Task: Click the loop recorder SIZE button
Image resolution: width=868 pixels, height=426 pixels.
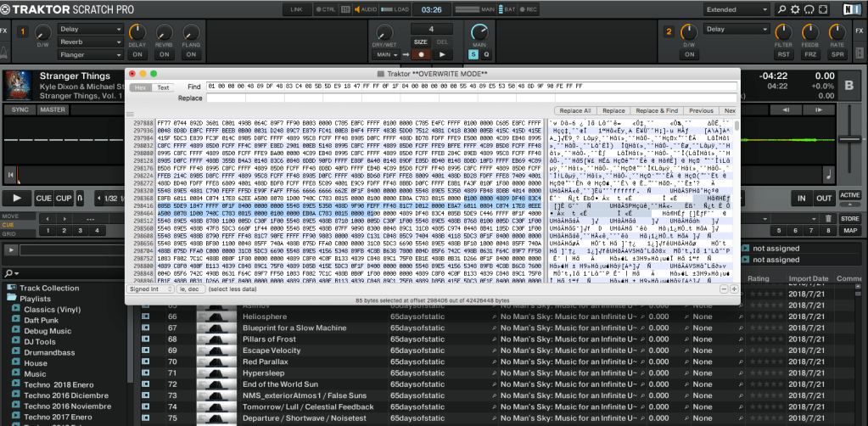Action: tap(421, 42)
